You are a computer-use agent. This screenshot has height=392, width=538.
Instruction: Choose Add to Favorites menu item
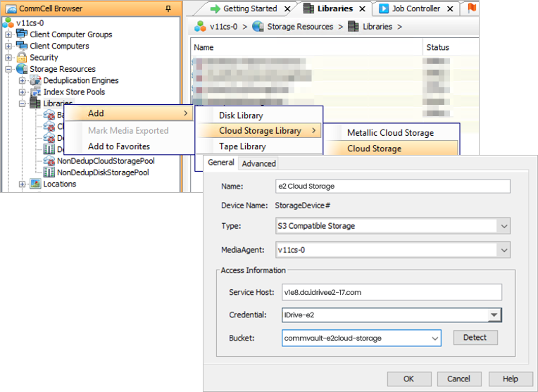click(x=129, y=146)
